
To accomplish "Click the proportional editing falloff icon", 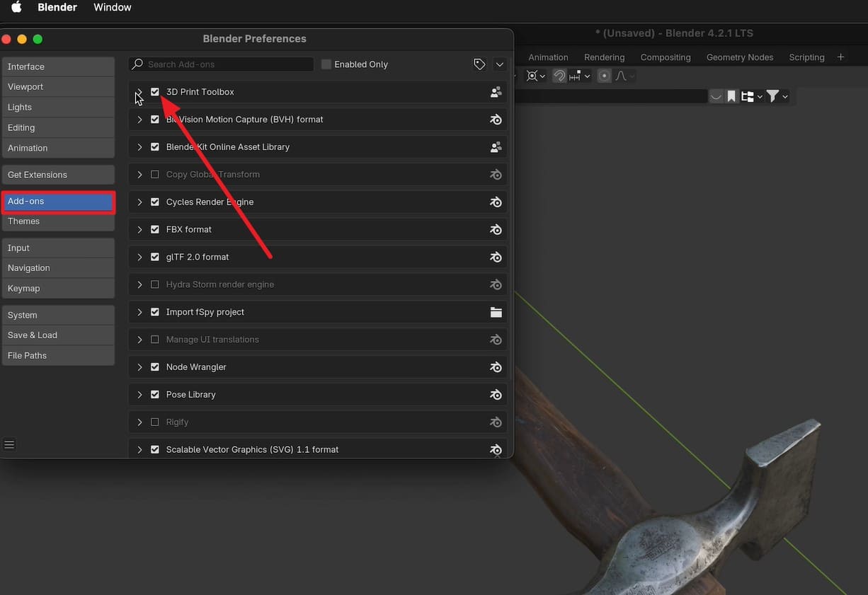I will [x=621, y=76].
